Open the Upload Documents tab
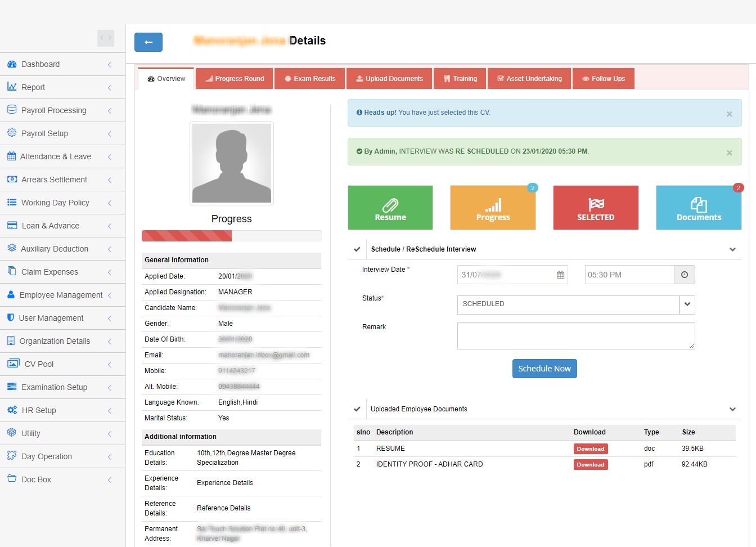The width and height of the screenshot is (756, 547). 390,79
